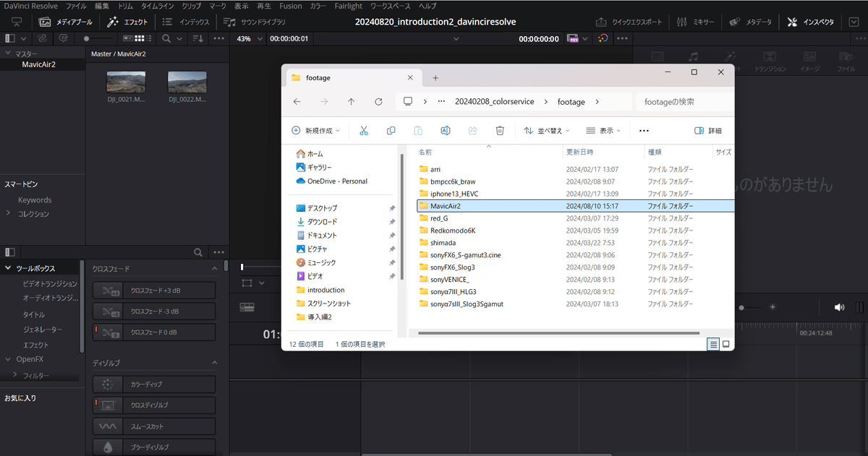868x456 pixels.
Task: Open the ワークスペース menu
Action: coord(391,6)
